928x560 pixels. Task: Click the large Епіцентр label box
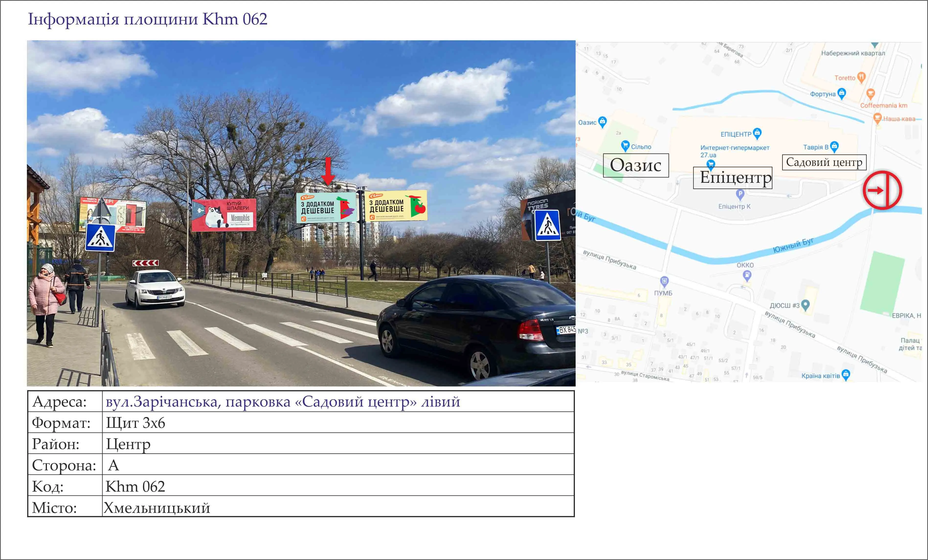click(733, 178)
